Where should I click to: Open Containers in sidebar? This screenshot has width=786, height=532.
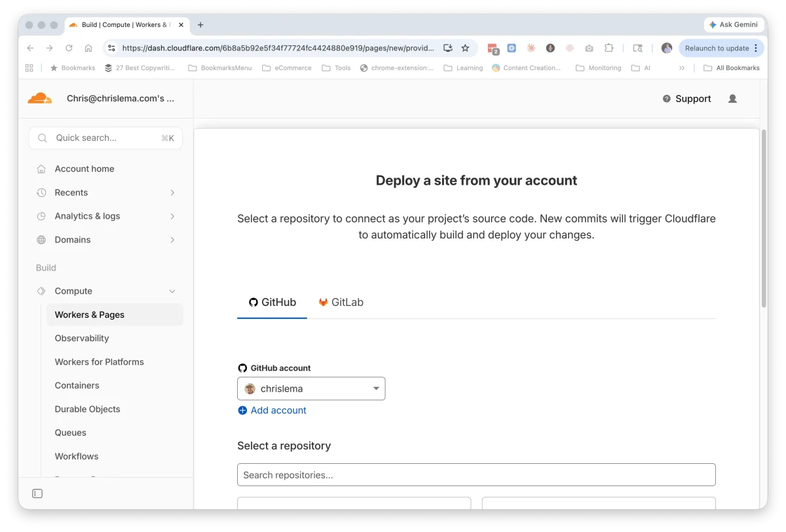(x=77, y=385)
